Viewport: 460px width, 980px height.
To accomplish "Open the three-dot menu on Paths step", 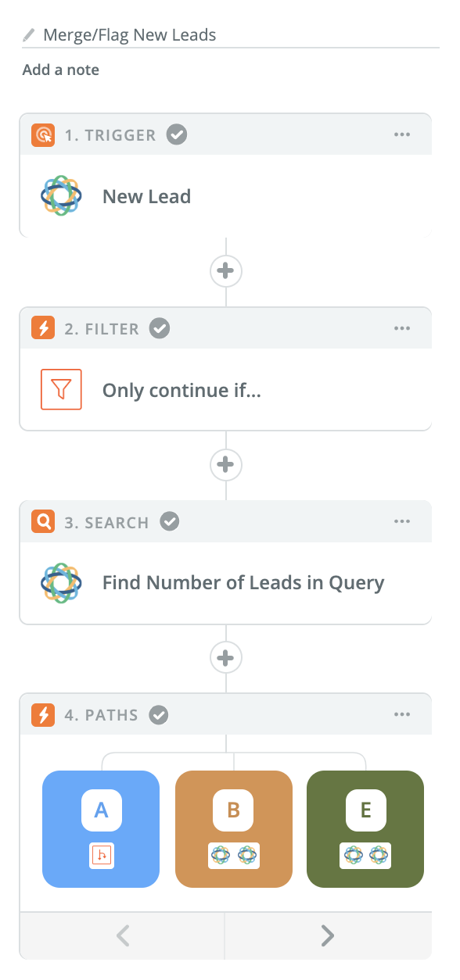I will (402, 714).
